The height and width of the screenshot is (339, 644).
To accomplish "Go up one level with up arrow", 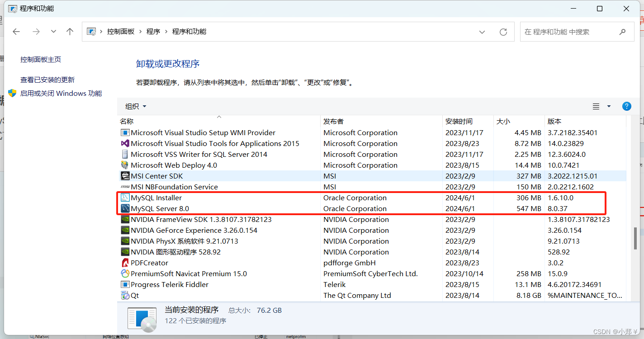I will pyautogui.click(x=70, y=32).
